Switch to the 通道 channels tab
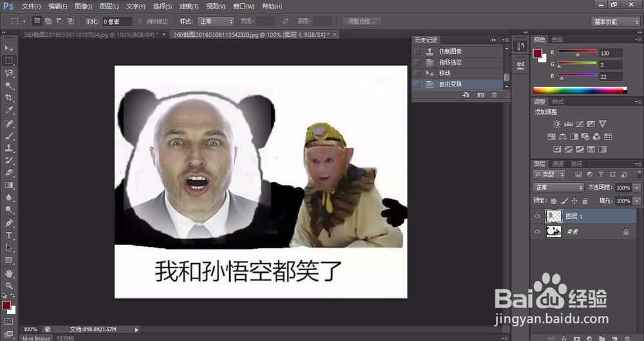Image resolution: width=644 pixels, height=341 pixels. 558,164
